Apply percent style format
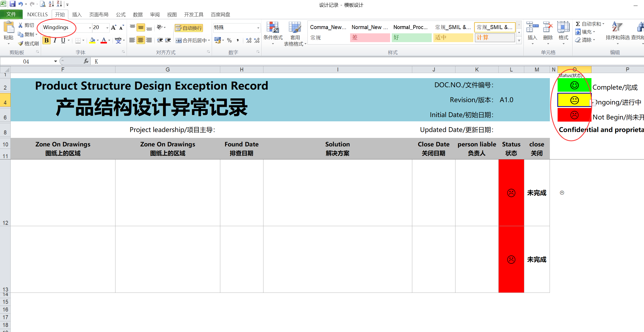The height and width of the screenshot is (332, 644). tap(229, 40)
